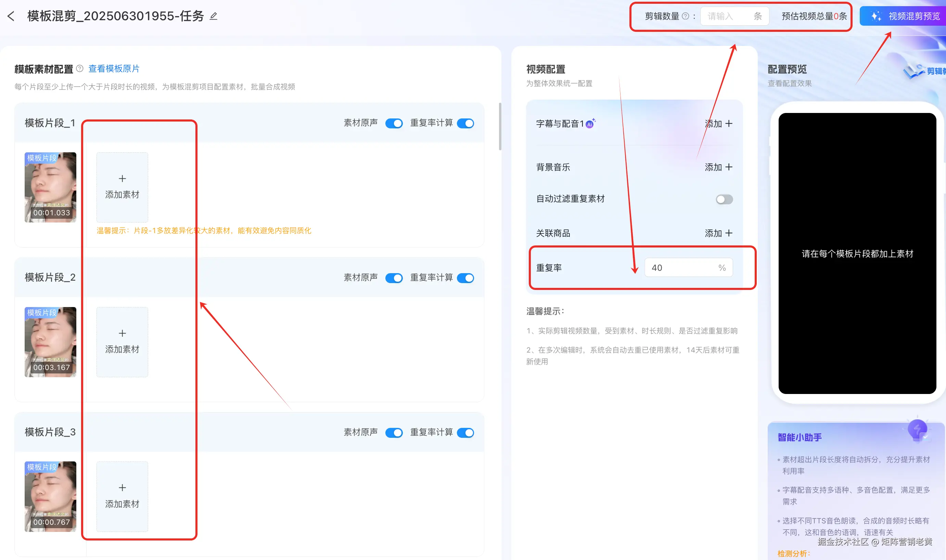
Task: Click the 重复率 percentage input
Action: coord(688,268)
